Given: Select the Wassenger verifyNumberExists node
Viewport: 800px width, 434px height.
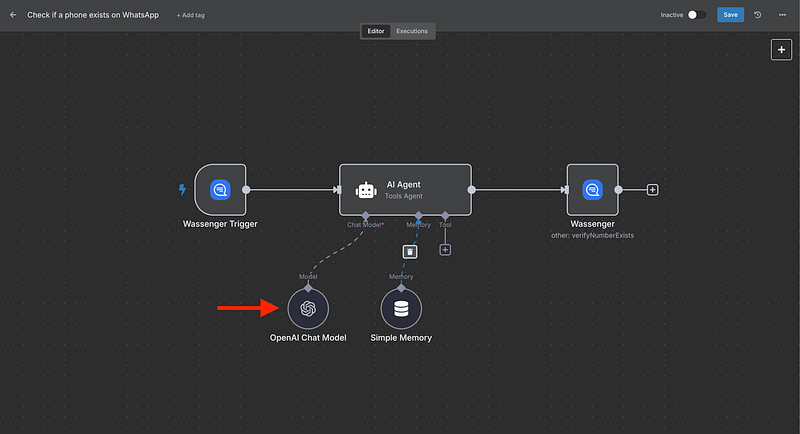Looking at the screenshot, I should (592, 189).
